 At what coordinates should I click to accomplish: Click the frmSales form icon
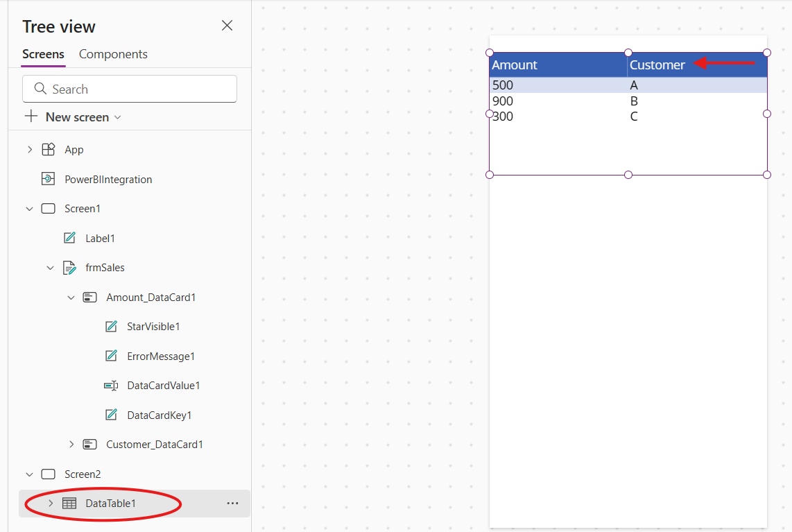[x=69, y=268]
